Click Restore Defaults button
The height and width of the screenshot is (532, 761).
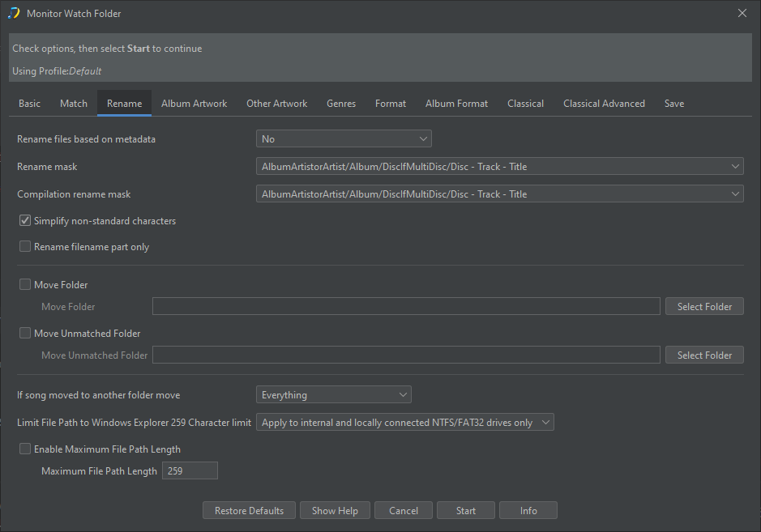coord(249,511)
